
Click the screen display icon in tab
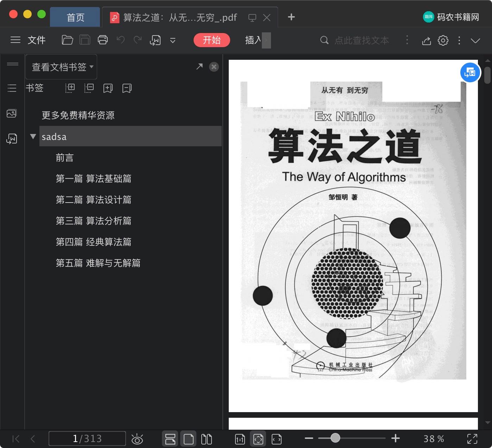pos(252,18)
